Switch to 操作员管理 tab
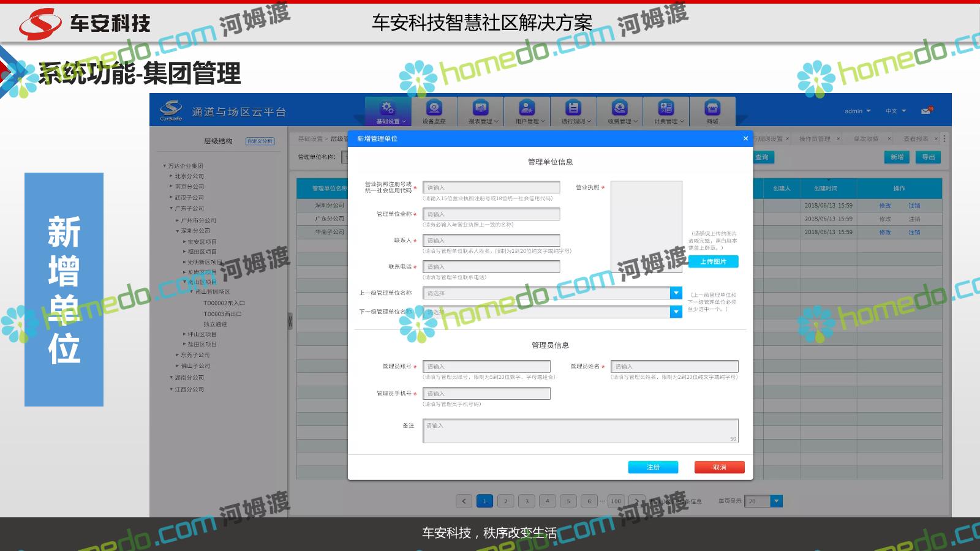Image resolution: width=980 pixels, height=551 pixels. pyautogui.click(x=815, y=139)
